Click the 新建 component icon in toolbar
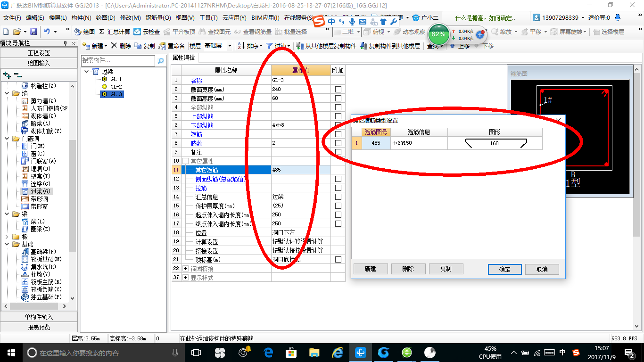This screenshot has width=644, height=362. [86, 46]
